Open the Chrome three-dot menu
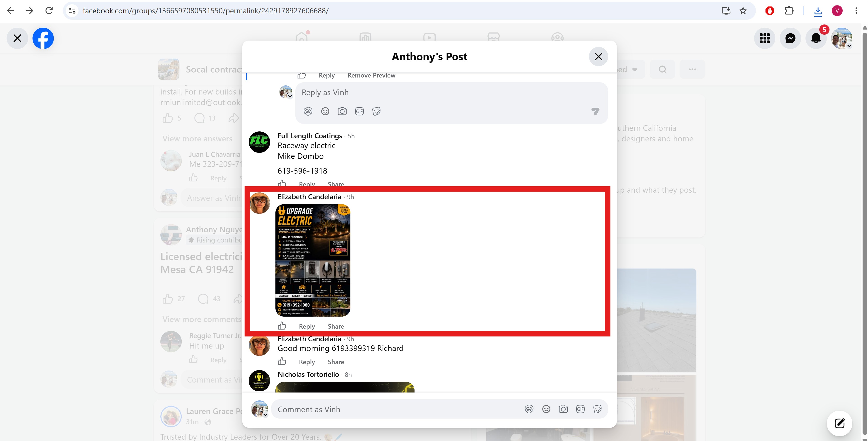Image resolution: width=868 pixels, height=441 pixels. coord(856,11)
